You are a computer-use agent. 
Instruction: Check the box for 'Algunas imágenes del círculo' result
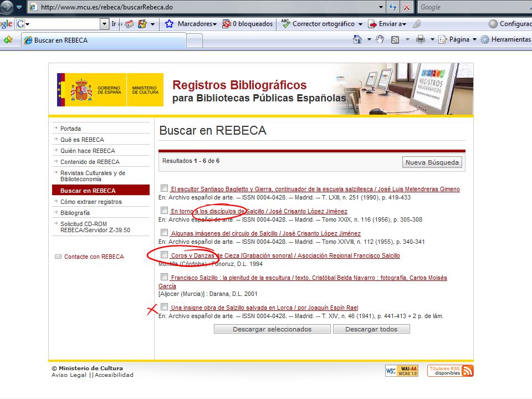tap(164, 232)
